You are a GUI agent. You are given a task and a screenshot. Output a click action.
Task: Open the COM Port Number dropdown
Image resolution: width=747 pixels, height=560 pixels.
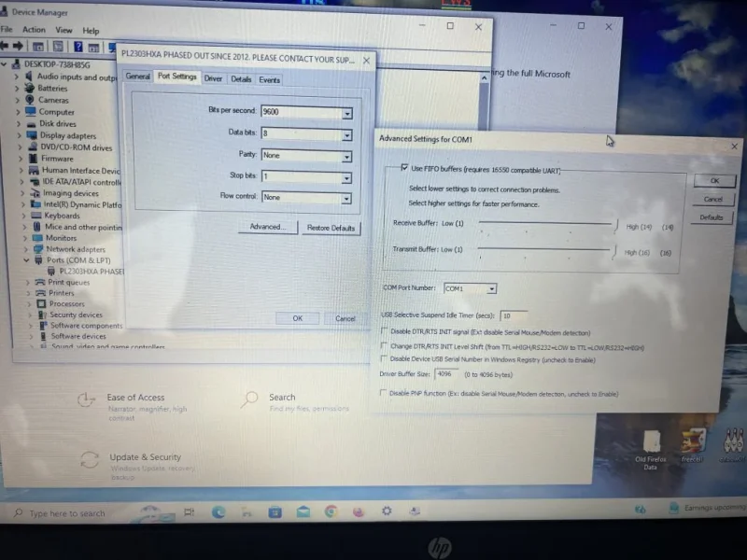492,289
